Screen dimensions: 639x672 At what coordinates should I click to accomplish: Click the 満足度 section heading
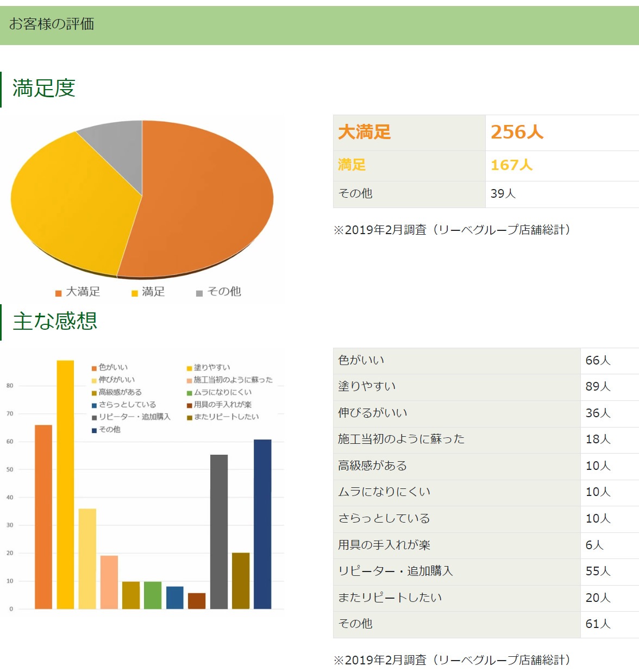point(44,89)
